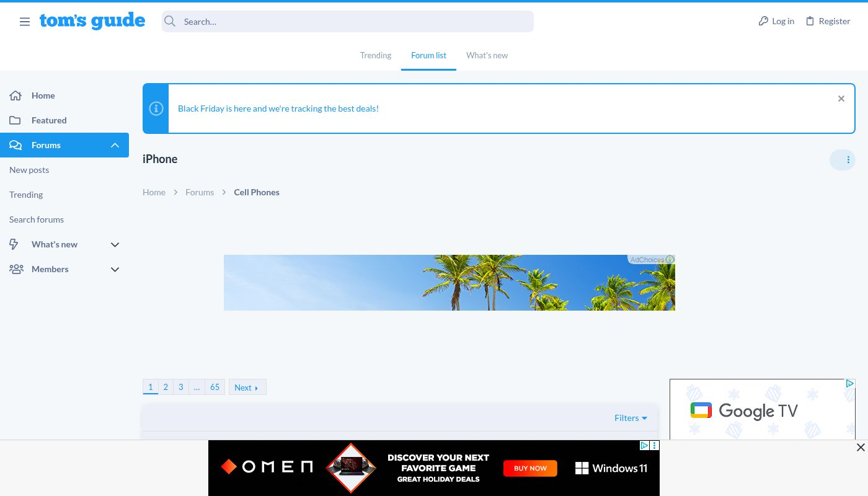Screen dimensions: 868x496
Task: Click the tom's guide logo
Action: [x=92, y=21]
